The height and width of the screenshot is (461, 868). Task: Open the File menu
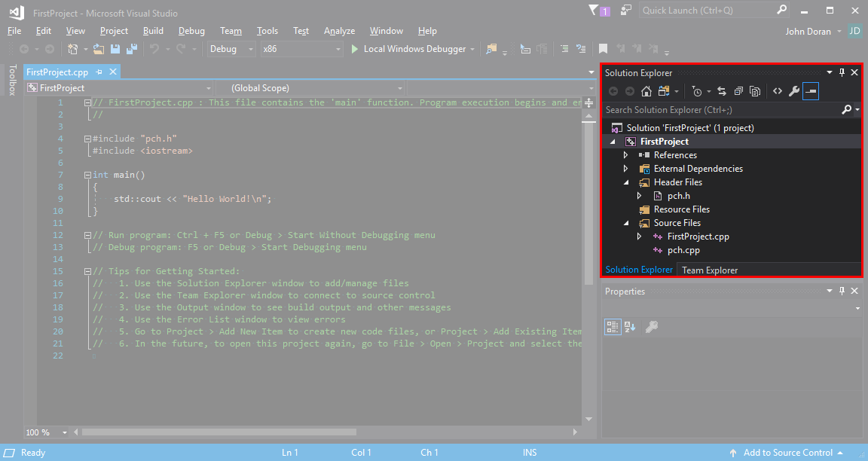click(x=14, y=31)
